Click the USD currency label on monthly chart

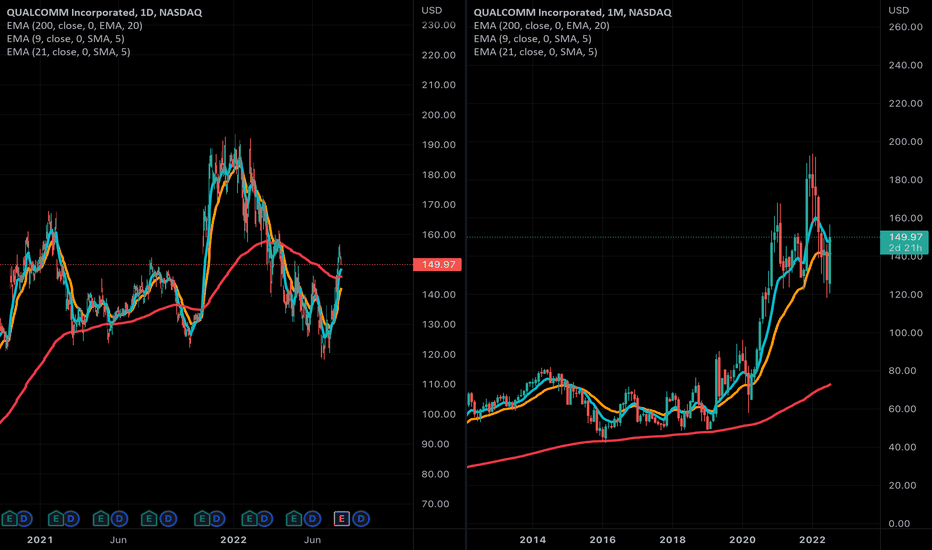[x=899, y=10]
